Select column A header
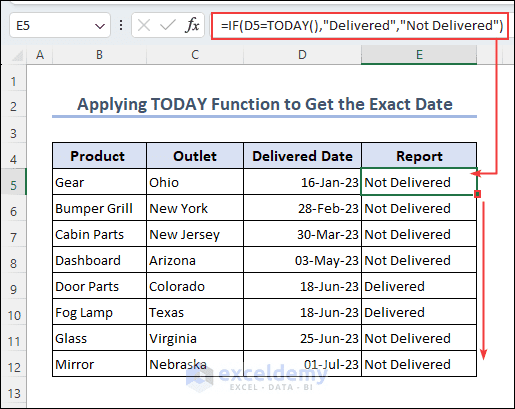515x409 pixels. (x=40, y=55)
